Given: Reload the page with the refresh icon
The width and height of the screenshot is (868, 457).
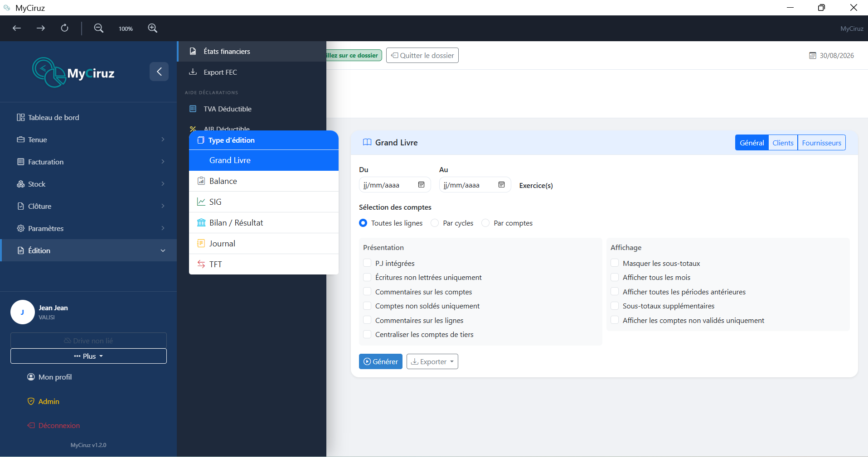Looking at the screenshot, I should (65, 28).
